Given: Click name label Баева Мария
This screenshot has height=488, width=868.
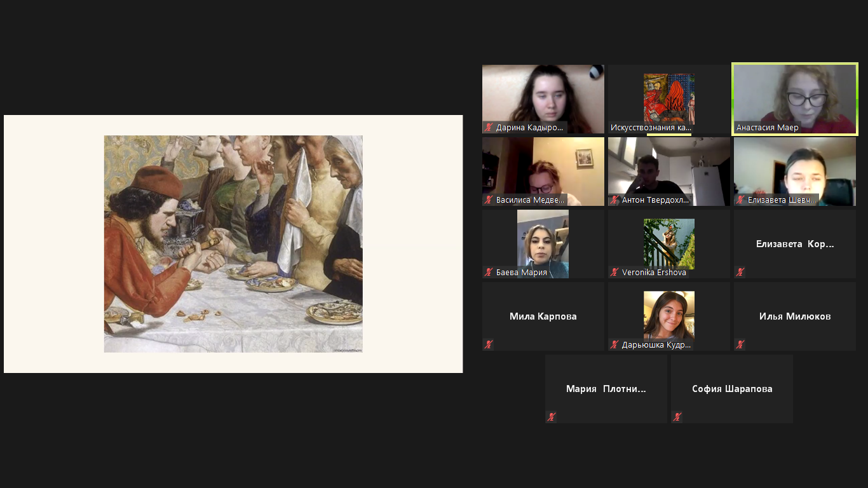Looking at the screenshot, I should coord(521,272).
